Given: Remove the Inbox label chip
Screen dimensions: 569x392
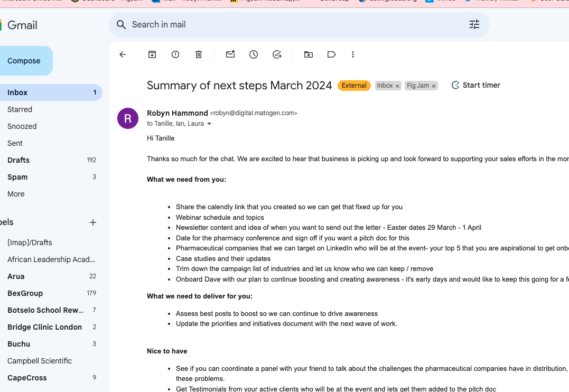Looking at the screenshot, I should tap(397, 86).
